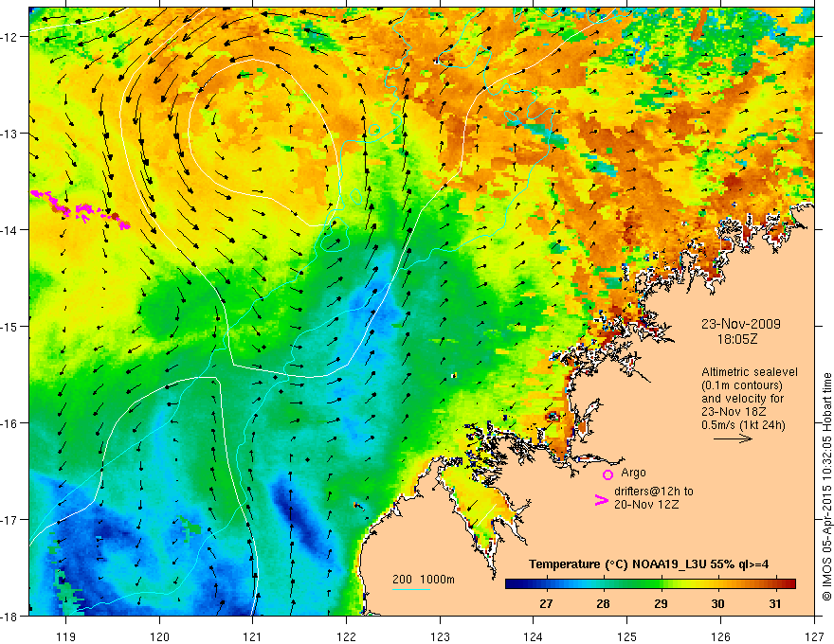The image size is (834, 644).
Task: Click the '20-Nov 12Z' legend text
Action: (x=646, y=505)
